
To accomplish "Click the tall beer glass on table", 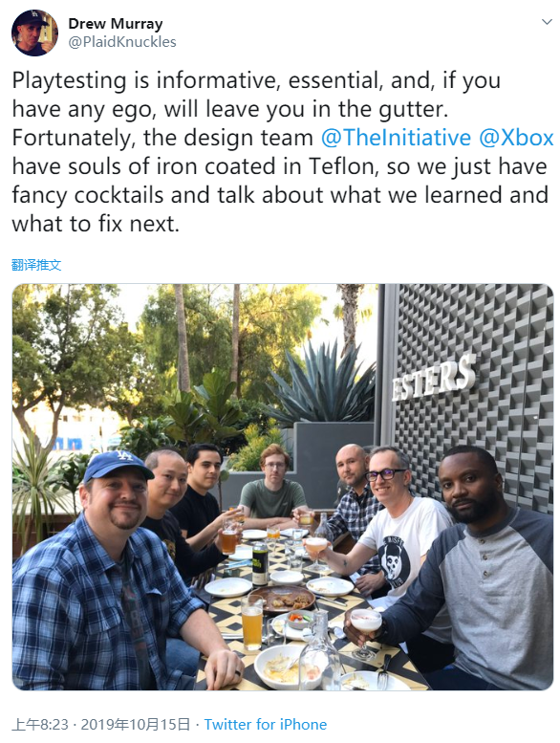I will click(252, 623).
